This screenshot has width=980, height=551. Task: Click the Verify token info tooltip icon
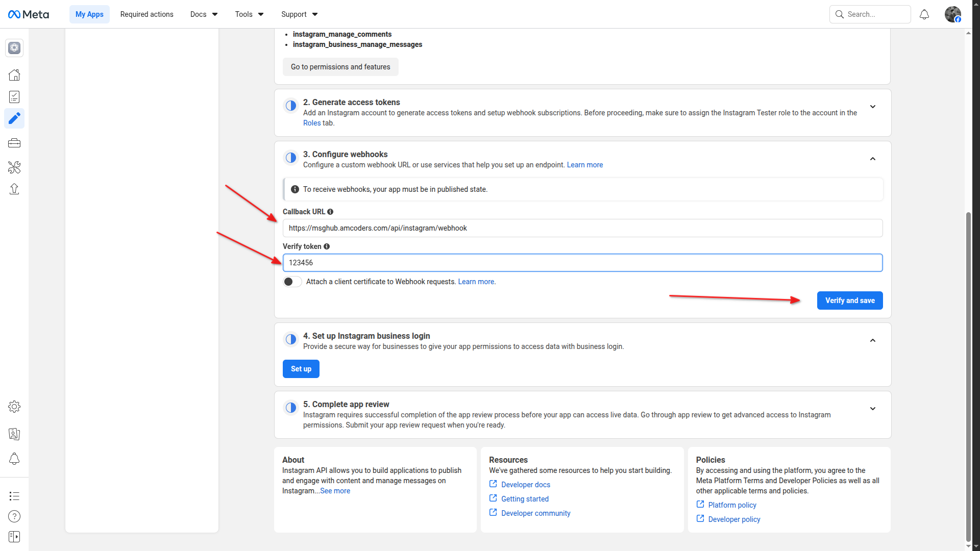[327, 246]
